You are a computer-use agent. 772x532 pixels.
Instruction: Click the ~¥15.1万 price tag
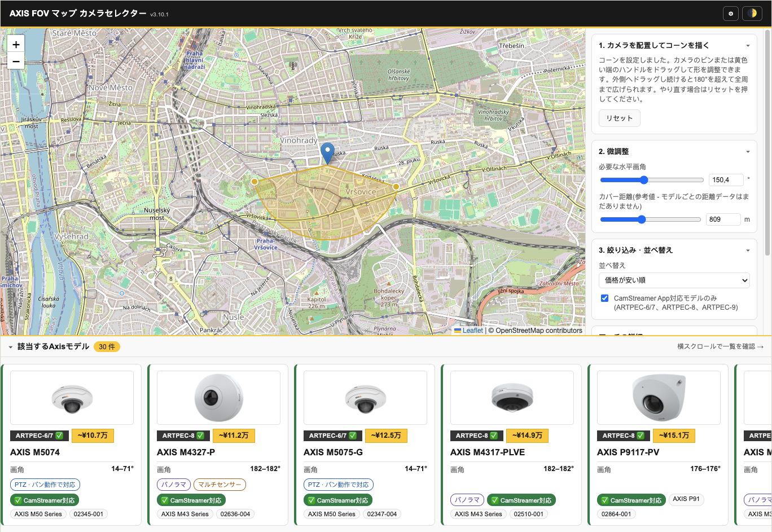674,436
